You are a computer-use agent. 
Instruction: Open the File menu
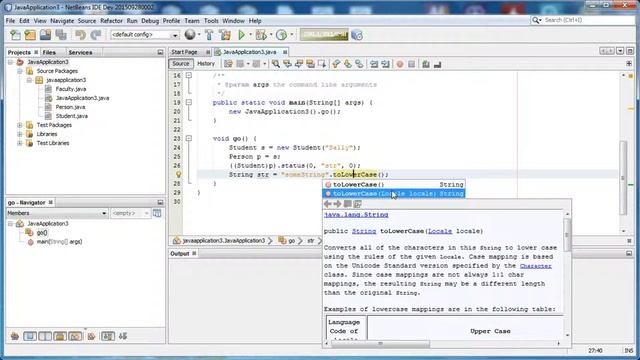pos(10,21)
